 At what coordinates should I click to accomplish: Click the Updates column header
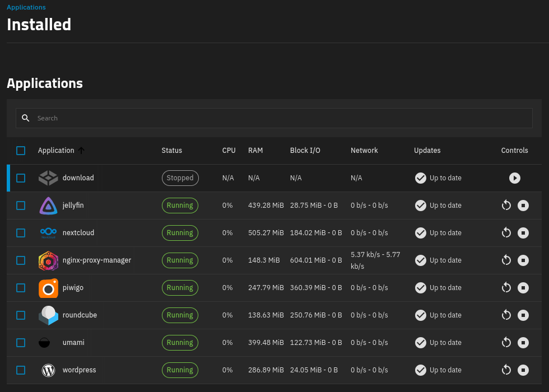427,151
